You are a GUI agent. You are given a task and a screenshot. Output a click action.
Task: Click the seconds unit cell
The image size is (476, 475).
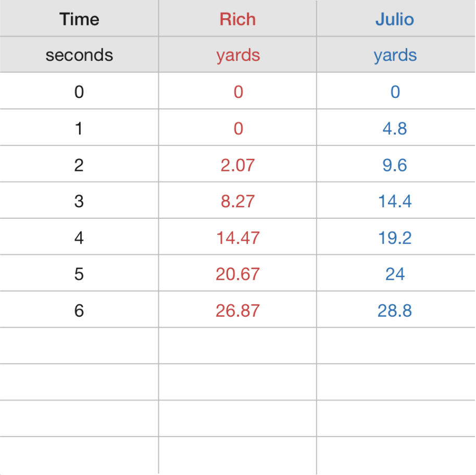coord(79,55)
